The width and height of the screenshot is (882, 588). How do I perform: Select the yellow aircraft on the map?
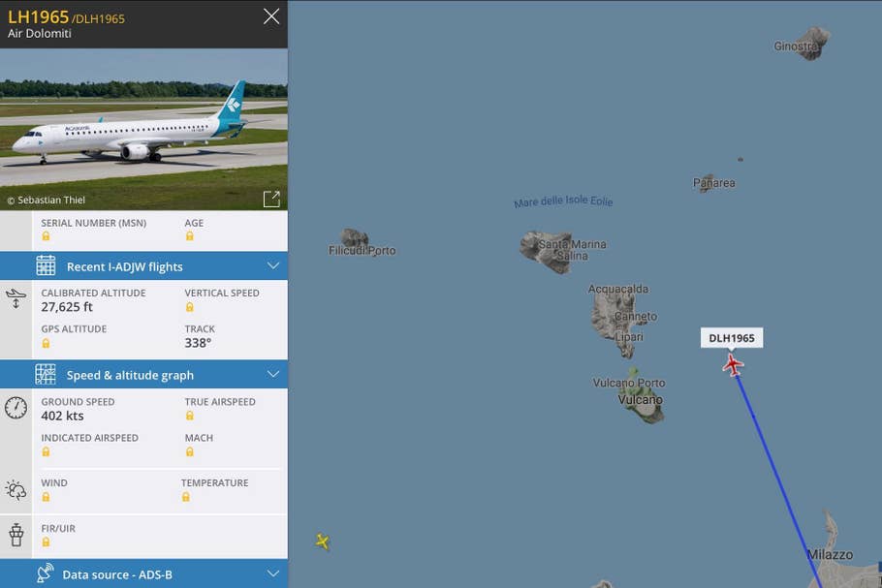click(x=323, y=542)
